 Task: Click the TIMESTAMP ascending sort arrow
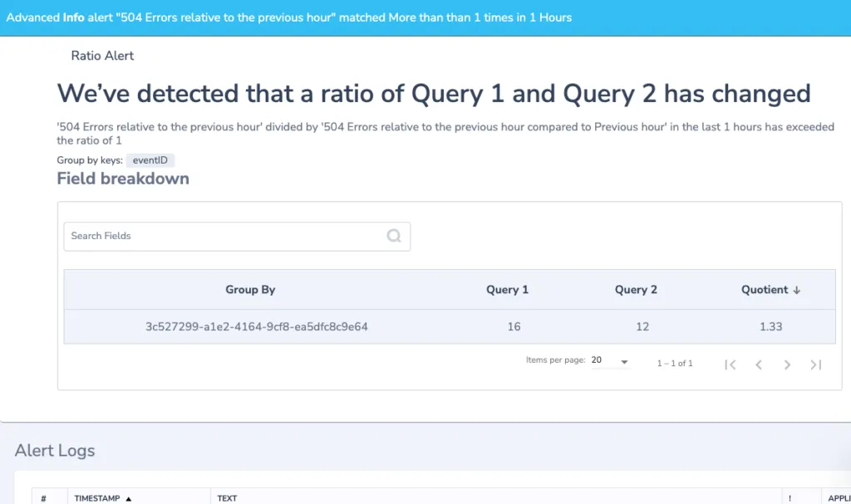(129, 498)
